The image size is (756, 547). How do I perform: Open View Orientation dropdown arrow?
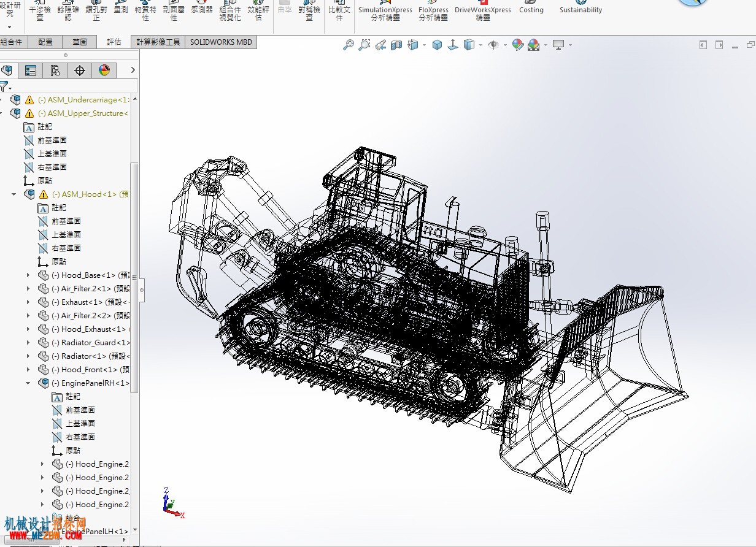click(x=423, y=45)
